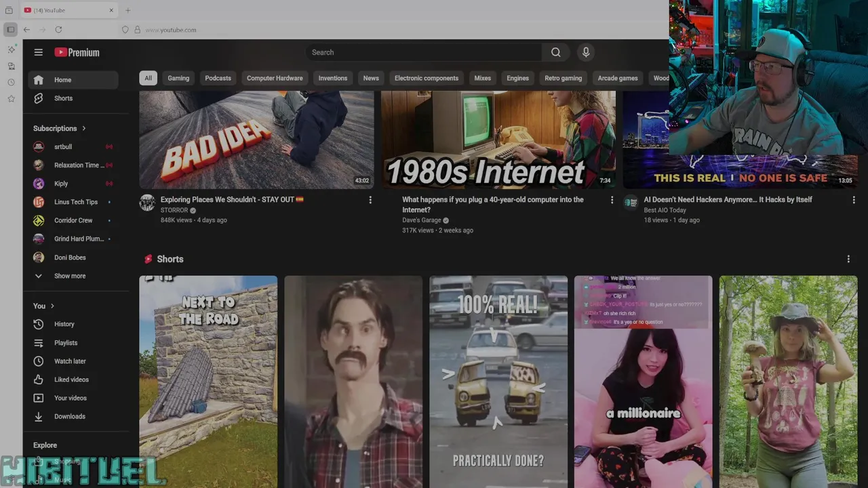The width and height of the screenshot is (868, 488).
Task: Play the mushroom forest Short
Action: click(x=788, y=382)
